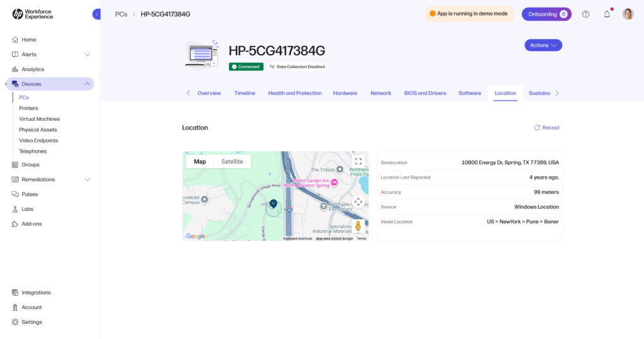This screenshot has height=339, width=644.
Task: Select the Map view type
Action: click(x=200, y=162)
